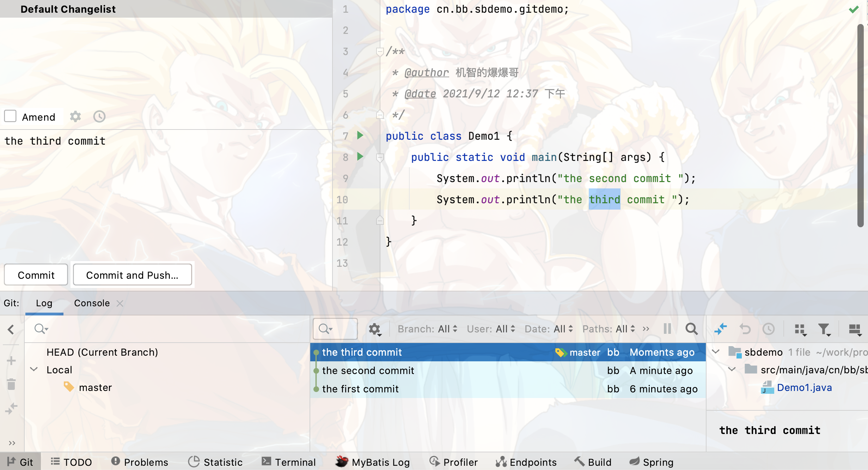Viewport: 868px width, 470px height.
Task: Open the Terminal tool window tab
Action: click(x=289, y=462)
